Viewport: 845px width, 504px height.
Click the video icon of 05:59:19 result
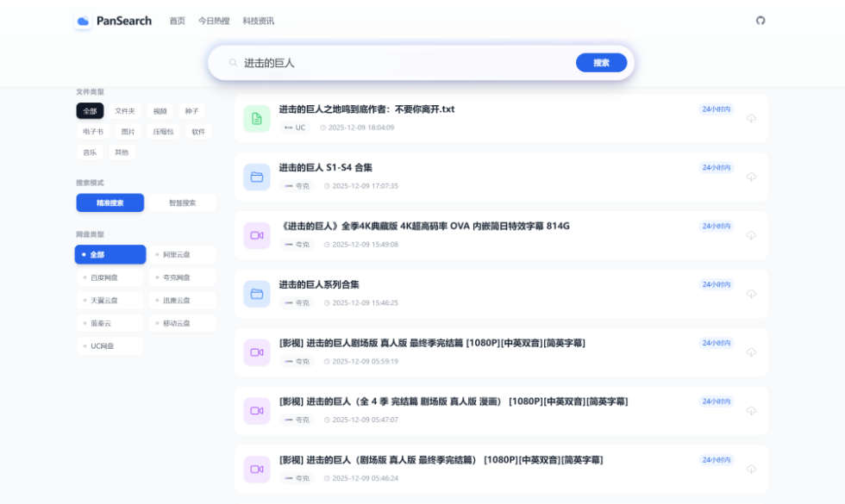pyautogui.click(x=257, y=352)
